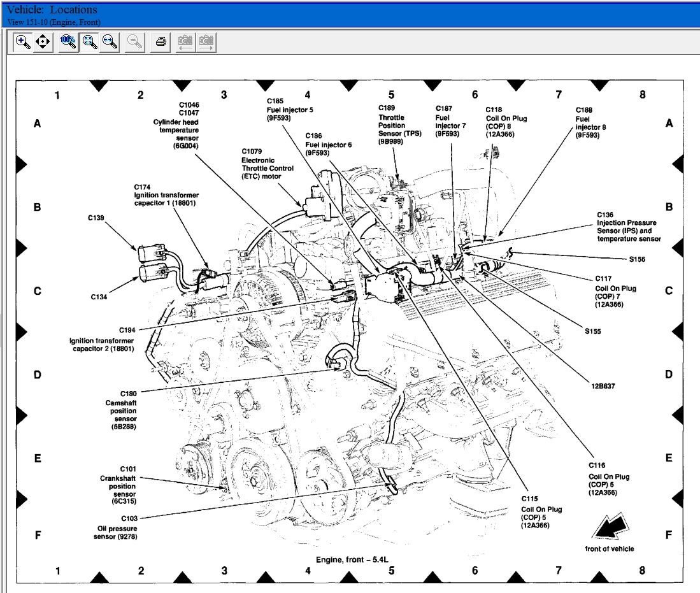Select the zoom-in magnifier tool

22,42
